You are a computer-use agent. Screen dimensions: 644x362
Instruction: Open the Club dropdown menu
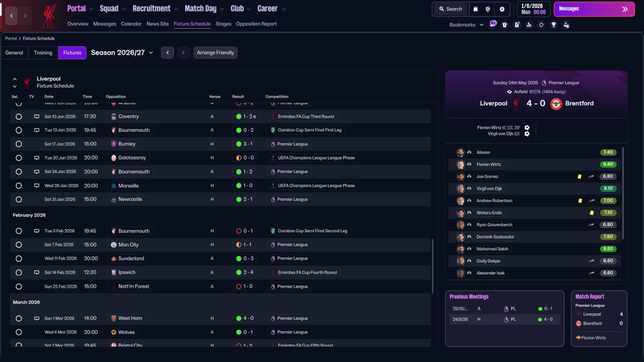point(241,9)
